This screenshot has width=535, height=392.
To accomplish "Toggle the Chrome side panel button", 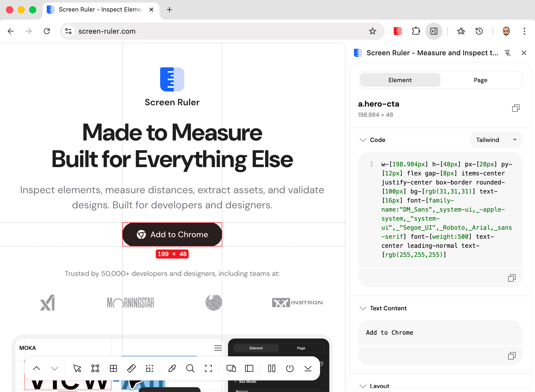I will (x=434, y=31).
